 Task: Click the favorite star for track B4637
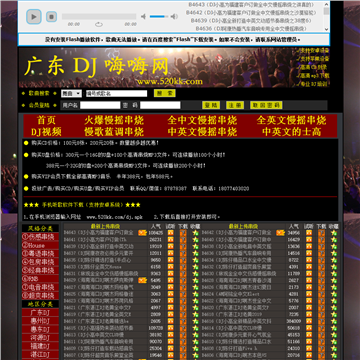pos(195,253)
